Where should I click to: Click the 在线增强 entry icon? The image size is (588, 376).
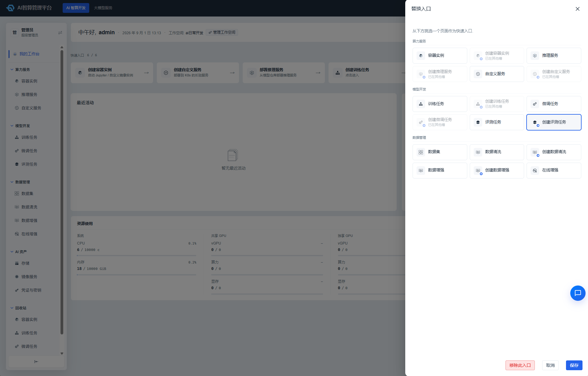pos(535,171)
